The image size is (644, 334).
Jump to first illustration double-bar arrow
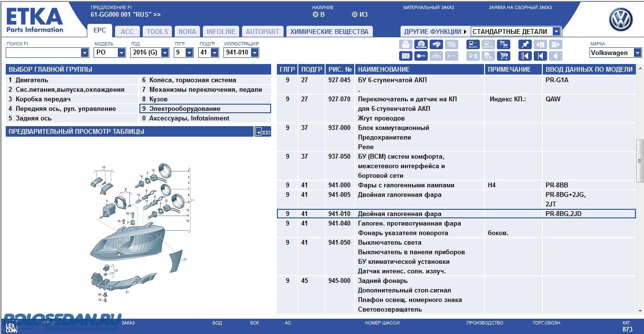525,56
